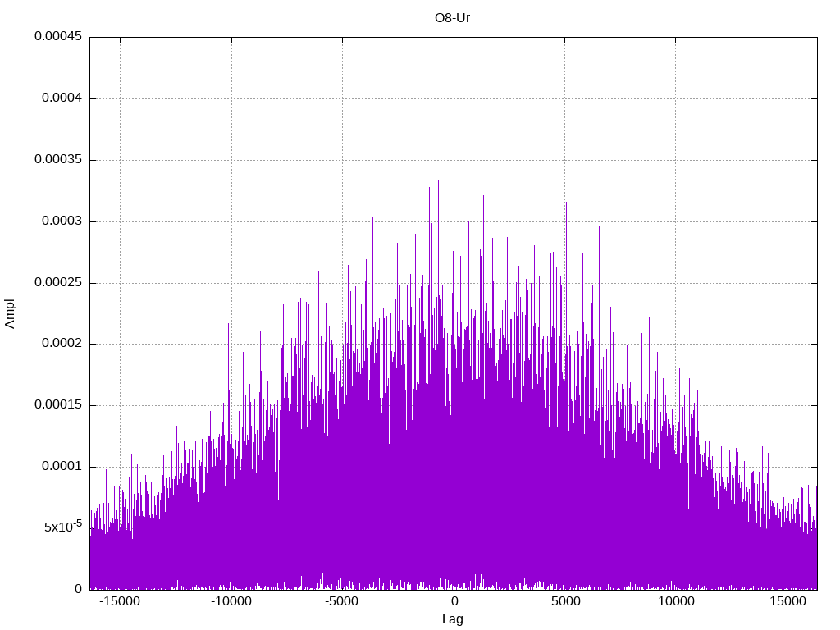Click the -15000 x-axis tick label
The image size is (840, 630).
tap(120, 601)
